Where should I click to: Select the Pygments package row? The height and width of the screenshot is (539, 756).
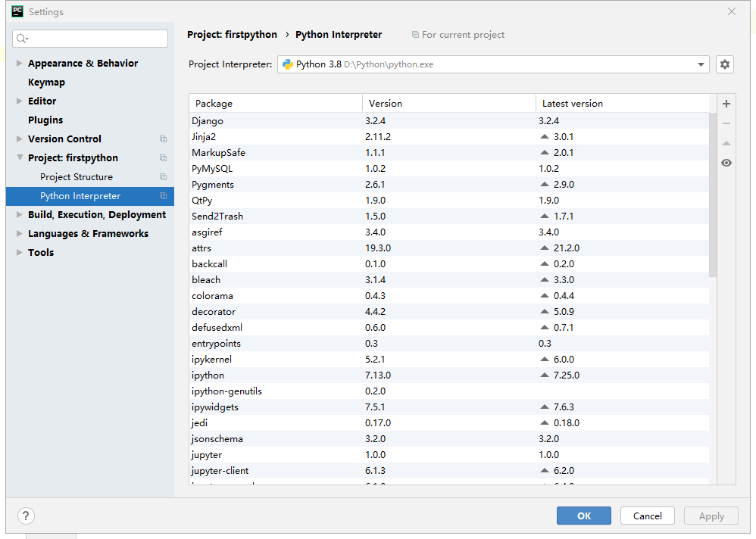coord(449,185)
